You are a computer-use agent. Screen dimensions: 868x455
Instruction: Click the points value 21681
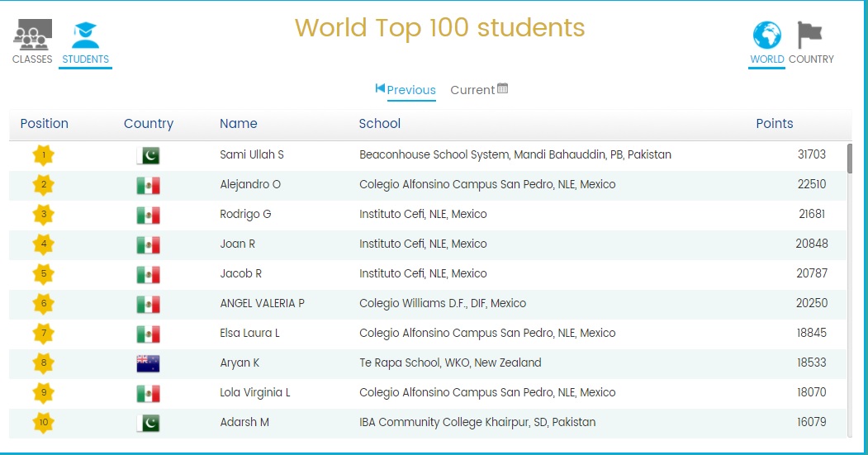coord(812,214)
